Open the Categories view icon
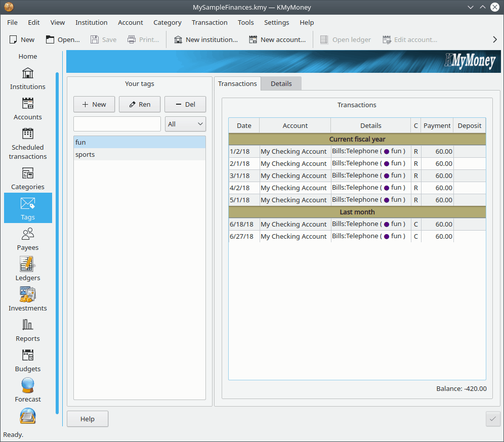Viewport: 504px width, 442px height. (x=28, y=173)
